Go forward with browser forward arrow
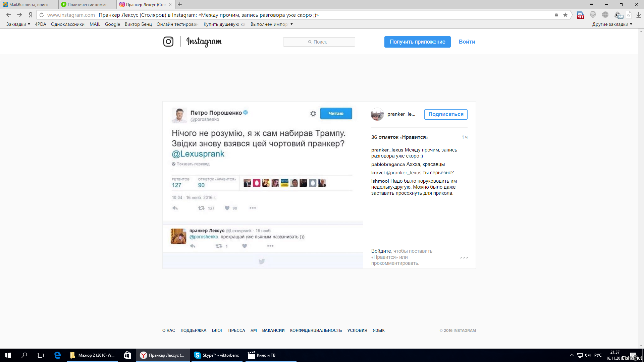 pos(19,15)
